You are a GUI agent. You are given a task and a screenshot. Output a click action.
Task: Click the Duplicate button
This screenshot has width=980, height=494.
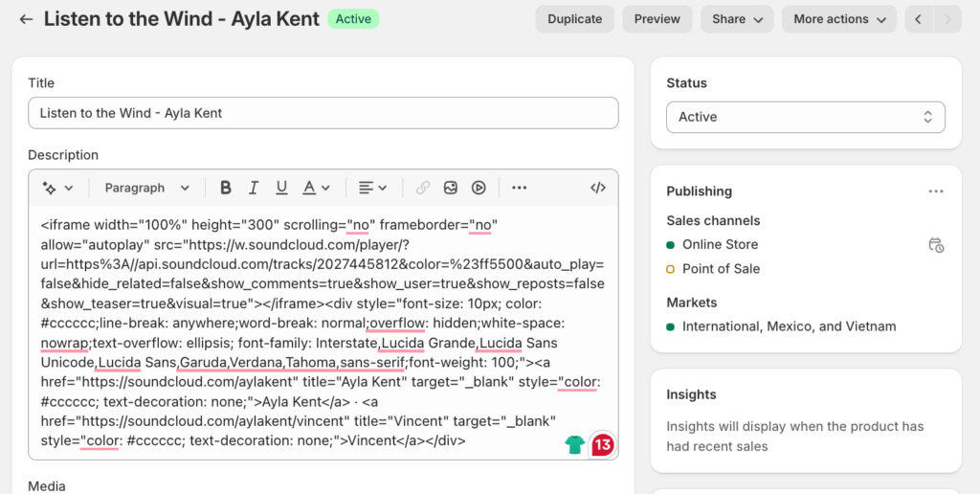click(x=574, y=19)
